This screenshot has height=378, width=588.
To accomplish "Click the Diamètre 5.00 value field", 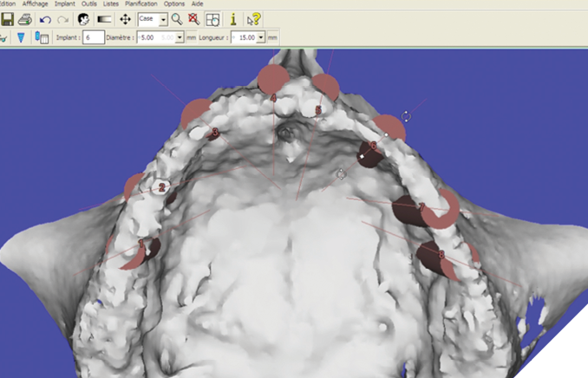I will pos(156,37).
